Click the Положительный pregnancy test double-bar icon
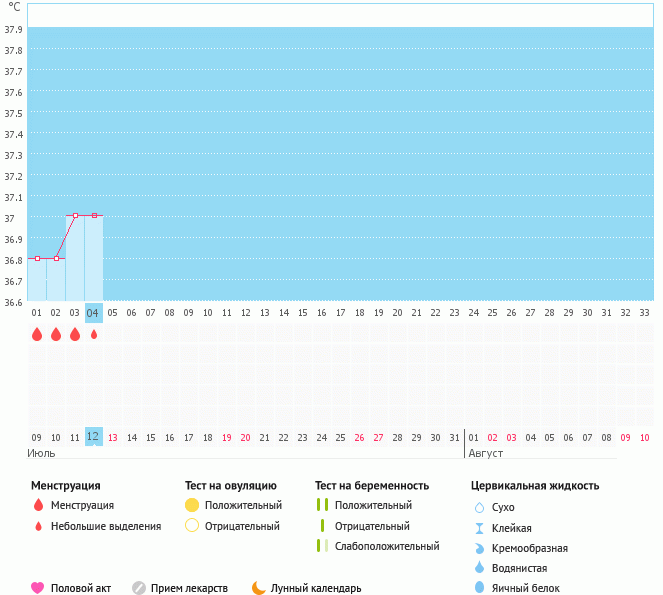Screen dimensions: 663x595 pyautogui.click(x=322, y=505)
